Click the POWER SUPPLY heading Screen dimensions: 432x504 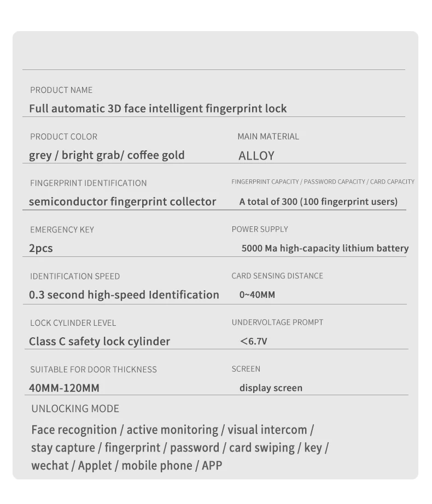pos(260,229)
